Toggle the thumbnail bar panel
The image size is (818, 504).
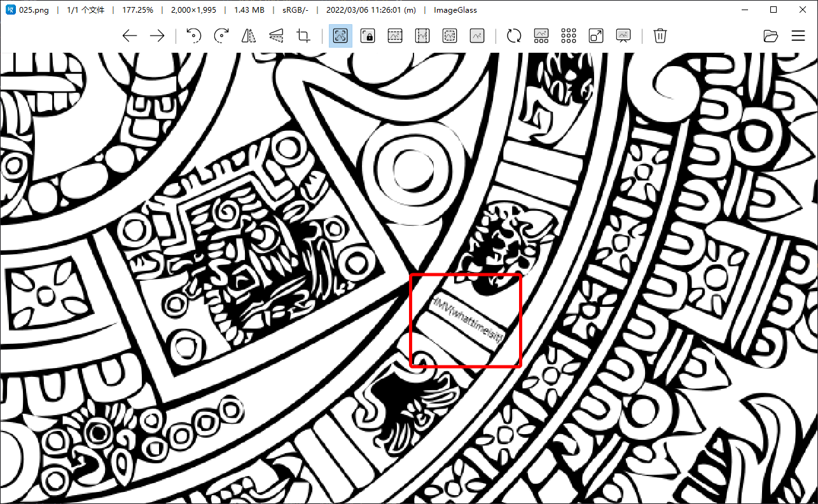(541, 36)
